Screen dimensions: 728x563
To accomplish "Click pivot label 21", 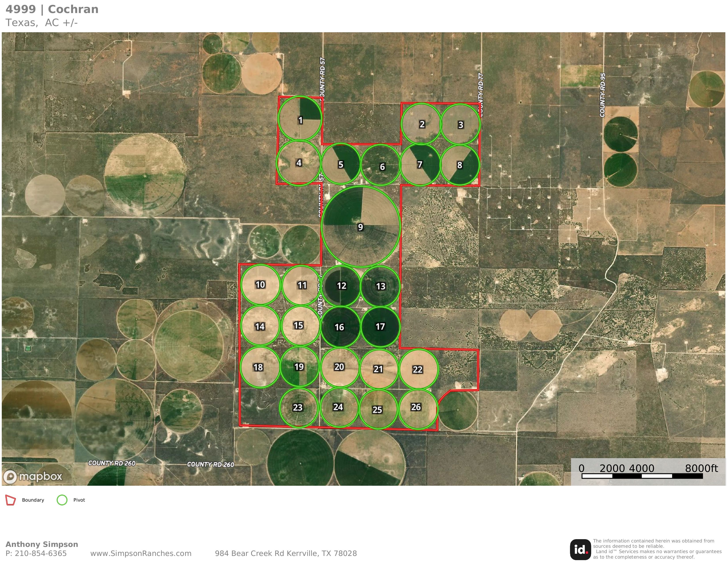I will point(378,369).
